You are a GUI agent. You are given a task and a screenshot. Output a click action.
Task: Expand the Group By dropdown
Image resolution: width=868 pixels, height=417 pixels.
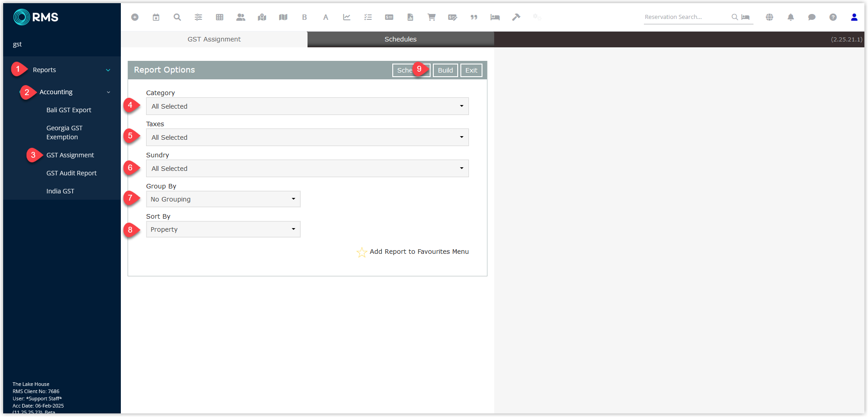pyautogui.click(x=223, y=199)
